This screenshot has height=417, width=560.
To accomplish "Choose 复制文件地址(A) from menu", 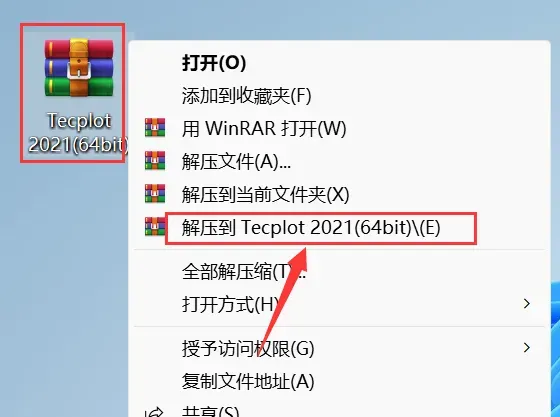I will point(248,381).
